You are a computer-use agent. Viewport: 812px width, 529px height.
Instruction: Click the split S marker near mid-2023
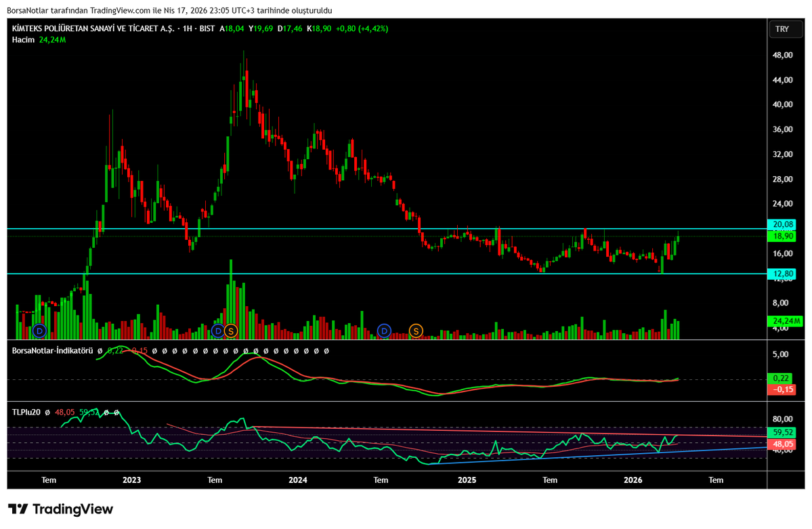pyautogui.click(x=231, y=331)
